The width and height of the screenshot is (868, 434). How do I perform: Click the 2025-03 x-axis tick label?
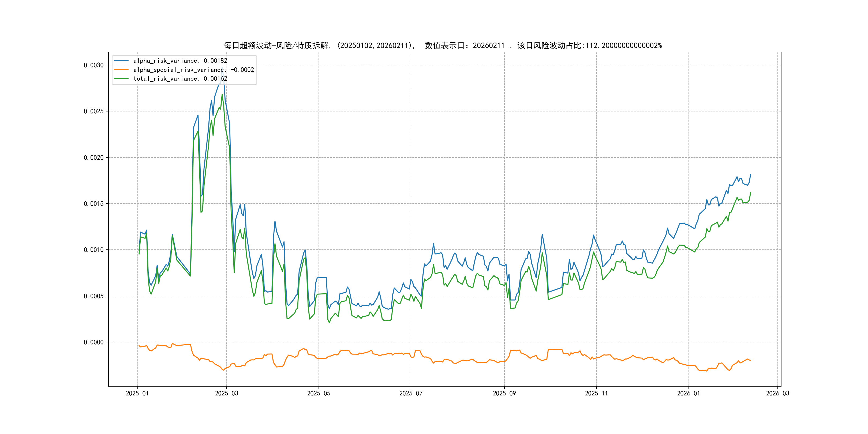(x=226, y=393)
